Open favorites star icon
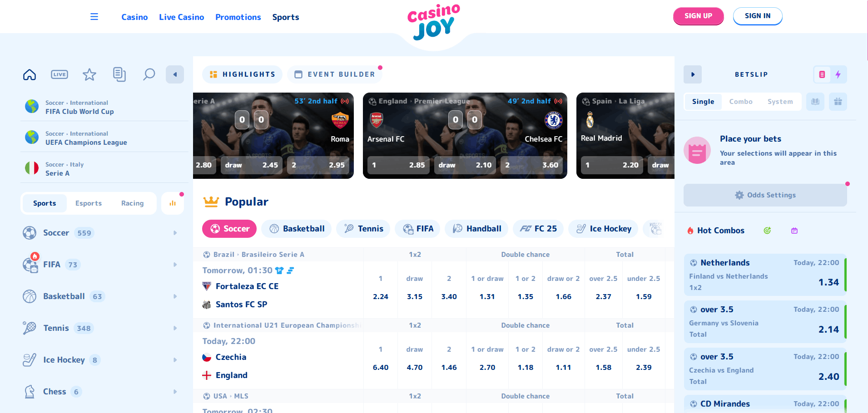 pyautogui.click(x=89, y=74)
